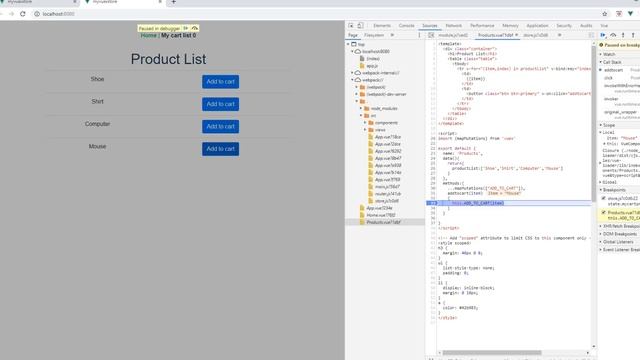Toggle the store.js breakpoint checkbox
Image resolution: width=640 pixels, height=360 pixels.
(604, 198)
